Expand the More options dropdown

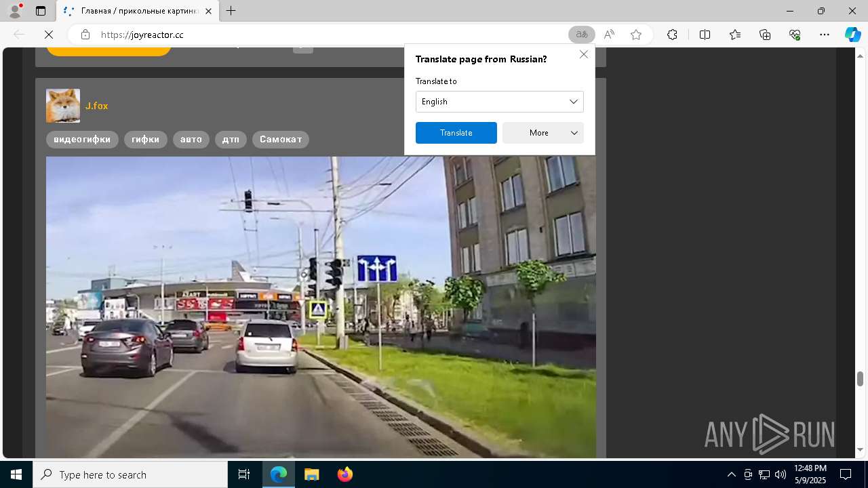[x=543, y=133]
